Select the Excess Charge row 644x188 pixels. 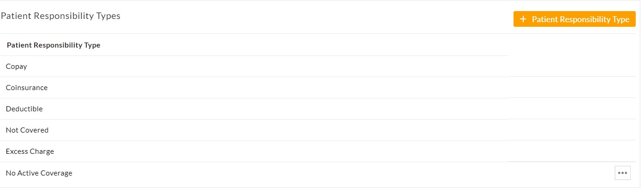[x=254, y=152]
